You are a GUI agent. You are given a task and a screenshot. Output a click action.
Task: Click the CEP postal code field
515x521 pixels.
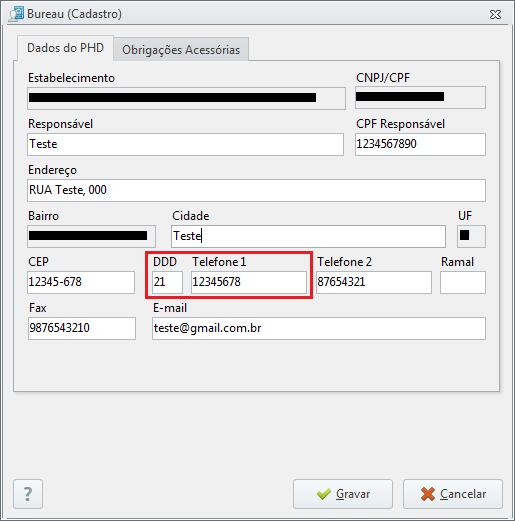click(81, 282)
